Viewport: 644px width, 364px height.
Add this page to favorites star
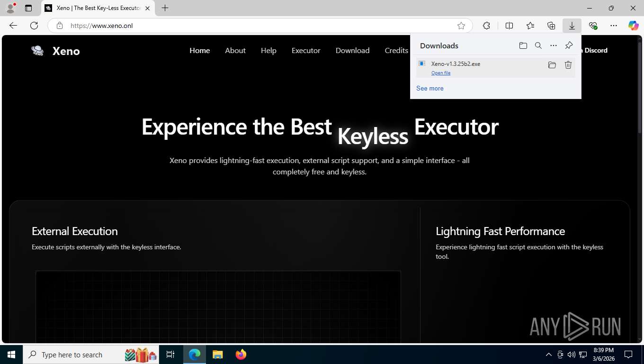pos(461,26)
